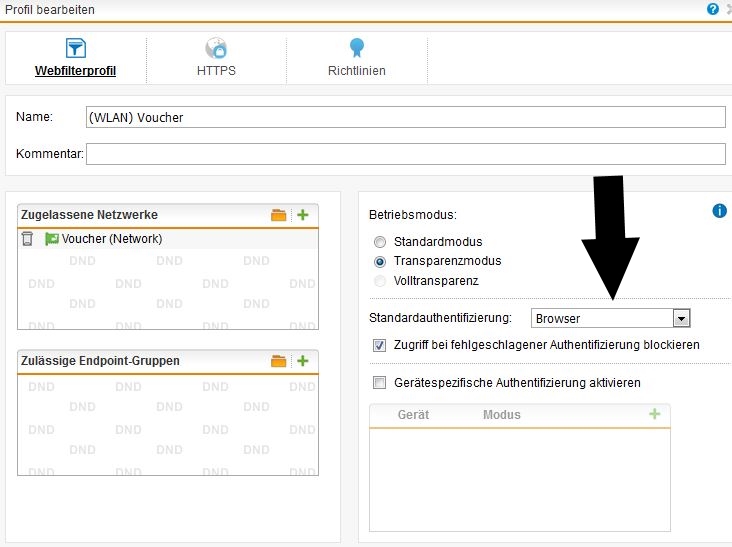Open folder icon in Zulässige Endpoint-Gruppen

[279, 361]
